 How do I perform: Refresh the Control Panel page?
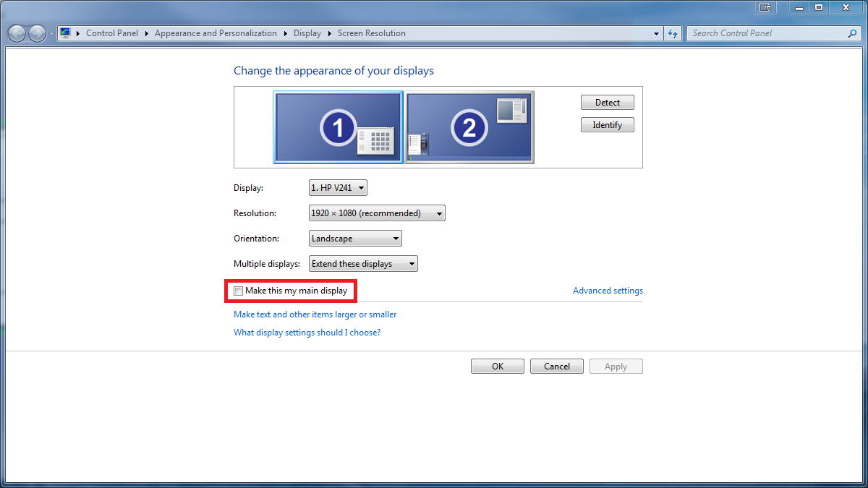(673, 33)
